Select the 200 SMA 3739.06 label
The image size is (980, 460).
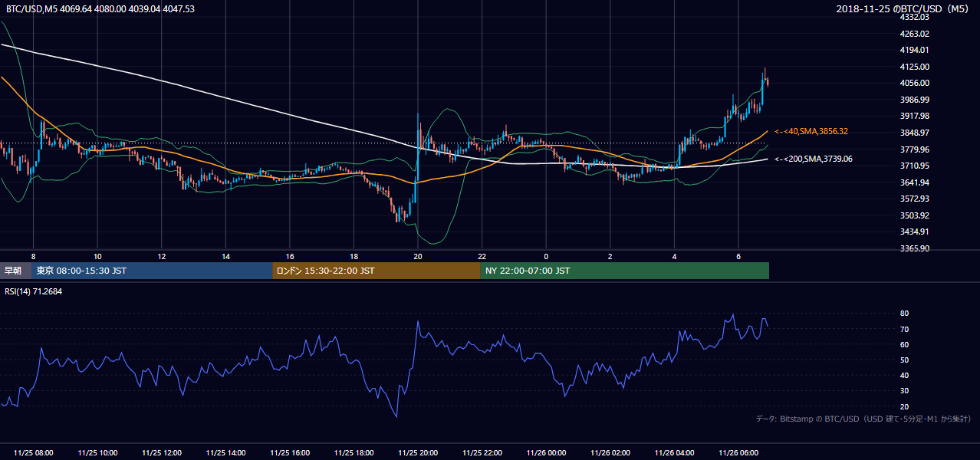(814, 159)
